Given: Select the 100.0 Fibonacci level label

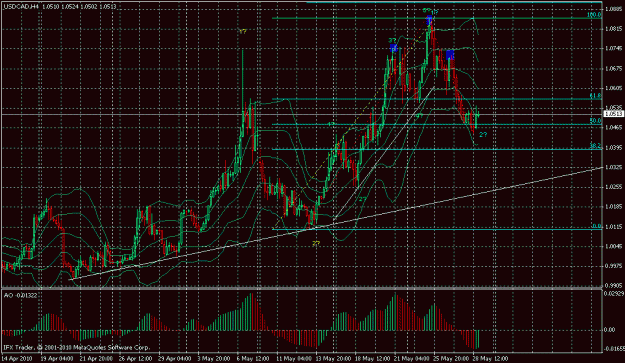Looking at the screenshot, I should click(594, 15).
